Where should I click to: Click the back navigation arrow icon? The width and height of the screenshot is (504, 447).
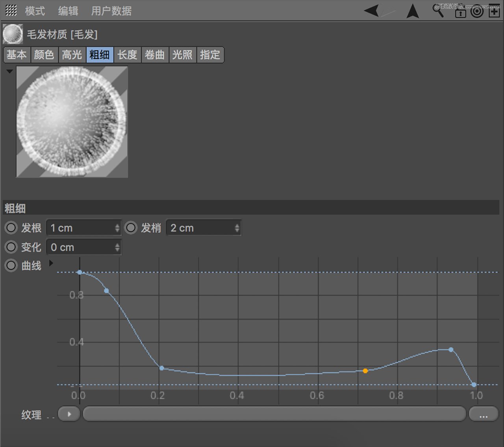pos(372,10)
